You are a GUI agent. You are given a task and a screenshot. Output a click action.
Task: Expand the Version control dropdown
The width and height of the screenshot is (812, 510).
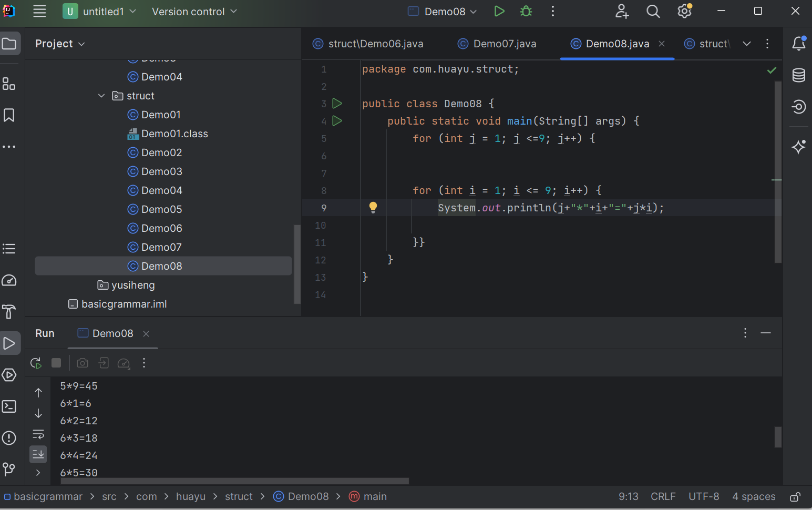coord(194,12)
